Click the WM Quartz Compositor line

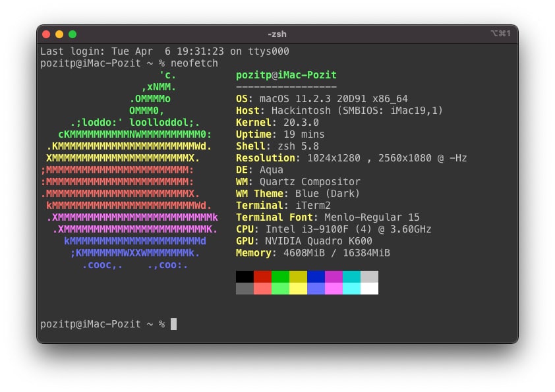click(298, 182)
